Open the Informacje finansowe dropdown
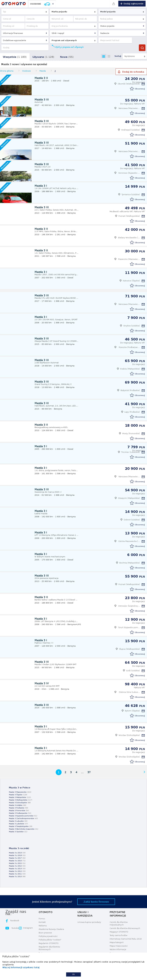This screenshot has width=147, height=980. (25, 33)
